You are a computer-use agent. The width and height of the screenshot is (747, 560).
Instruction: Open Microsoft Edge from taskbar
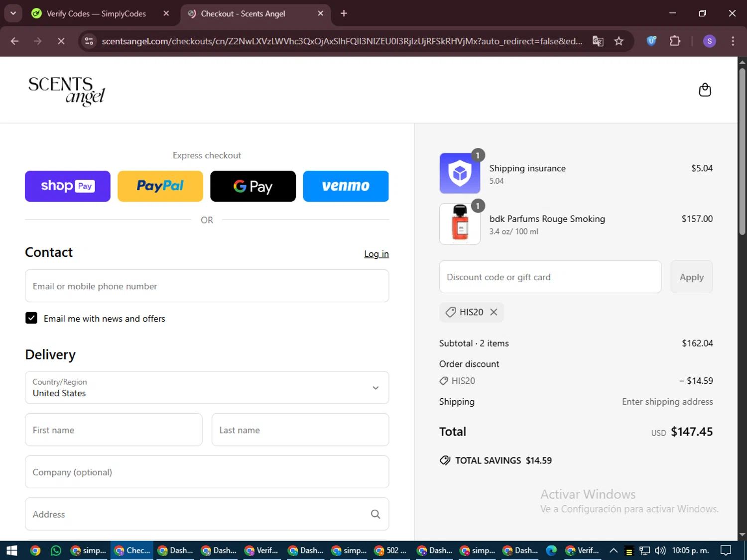coord(551,550)
